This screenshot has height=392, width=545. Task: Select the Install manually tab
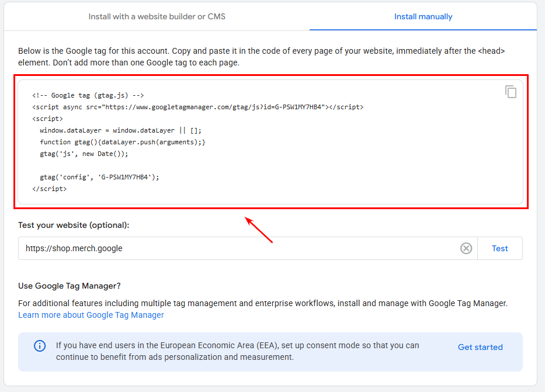coord(423,17)
